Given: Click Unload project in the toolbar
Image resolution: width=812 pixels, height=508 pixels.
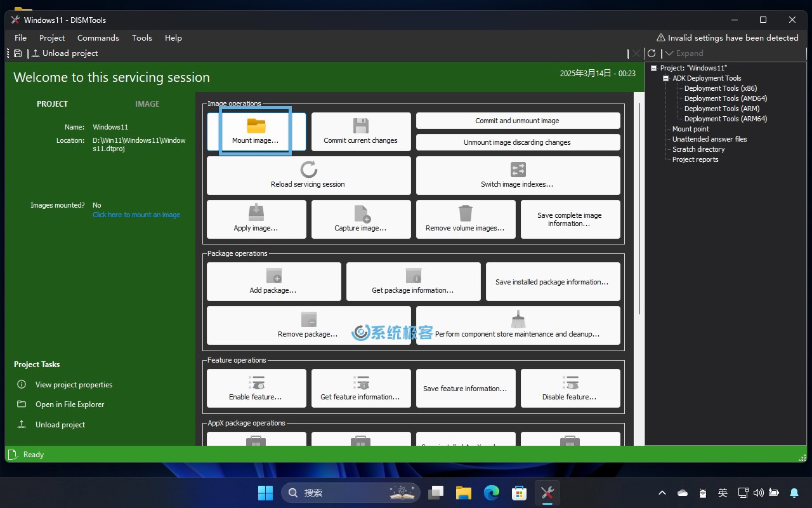Looking at the screenshot, I should click(x=65, y=53).
